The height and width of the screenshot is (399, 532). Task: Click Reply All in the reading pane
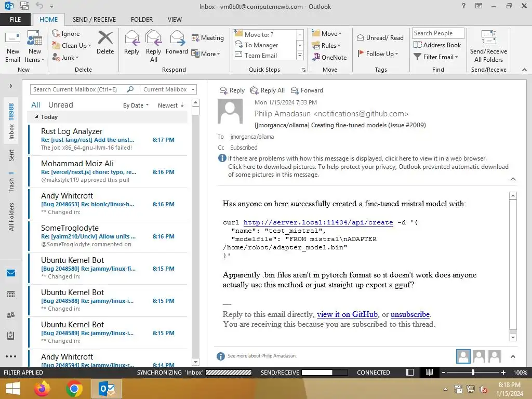[x=268, y=90]
